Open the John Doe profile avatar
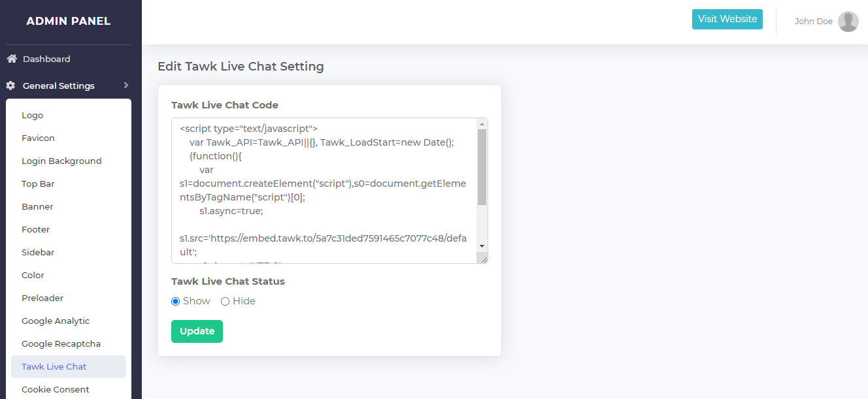This screenshot has width=868, height=399. tap(848, 21)
